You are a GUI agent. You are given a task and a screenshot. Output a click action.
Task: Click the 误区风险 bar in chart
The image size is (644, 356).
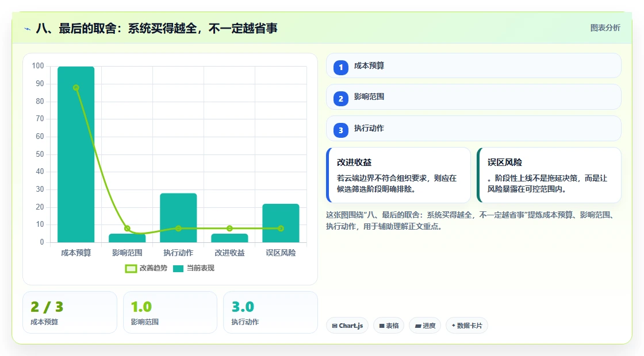pyautogui.click(x=281, y=223)
